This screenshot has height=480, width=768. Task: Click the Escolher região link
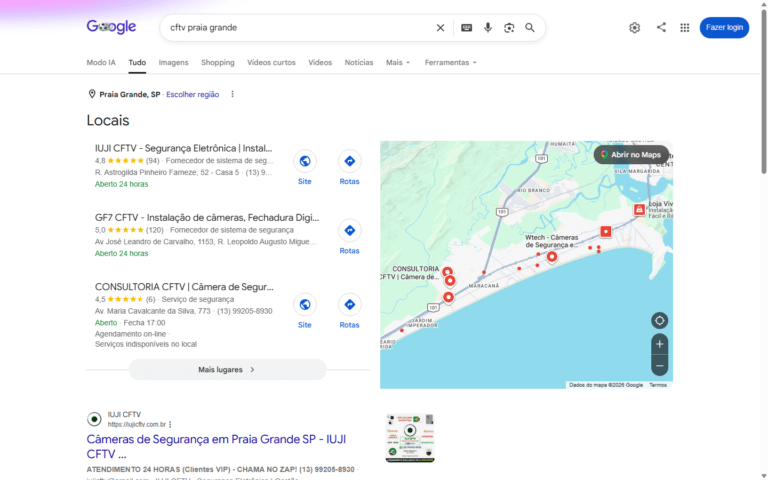(x=192, y=95)
